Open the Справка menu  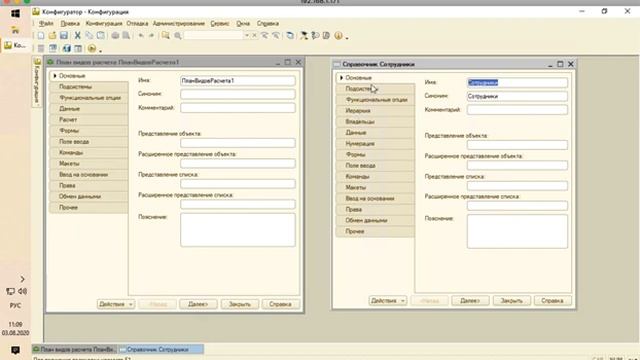268,24
